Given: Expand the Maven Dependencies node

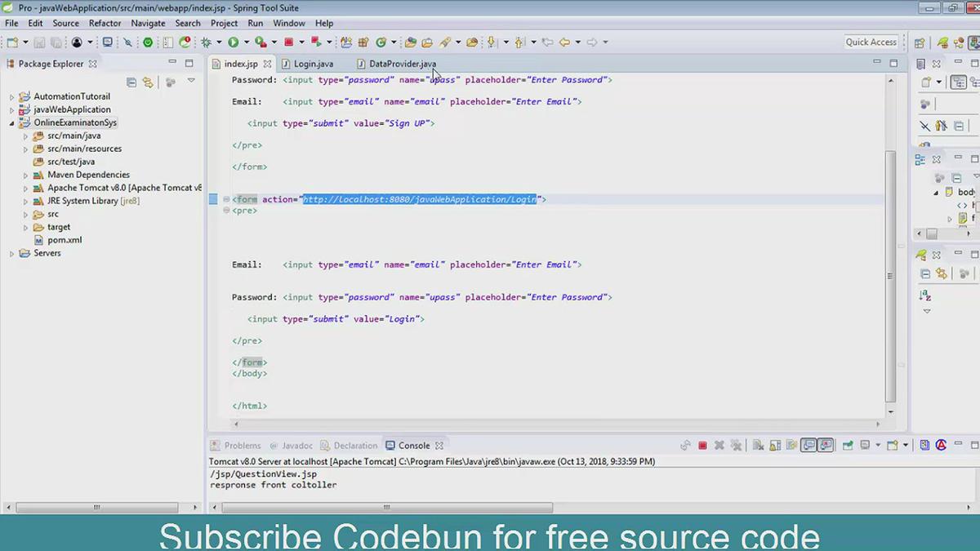Looking at the screenshot, I should (x=26, y=175).
